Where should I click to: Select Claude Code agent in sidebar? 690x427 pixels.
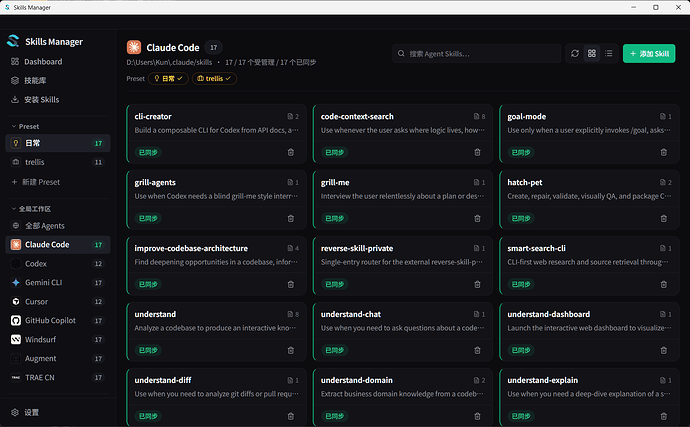(58, 245)
